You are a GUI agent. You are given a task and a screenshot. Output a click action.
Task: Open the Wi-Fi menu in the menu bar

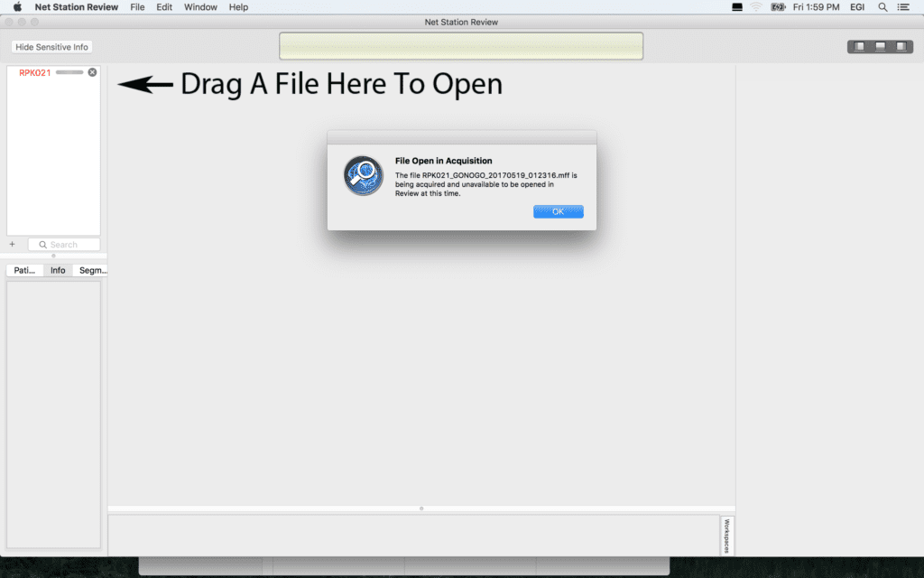coord(756,7)
